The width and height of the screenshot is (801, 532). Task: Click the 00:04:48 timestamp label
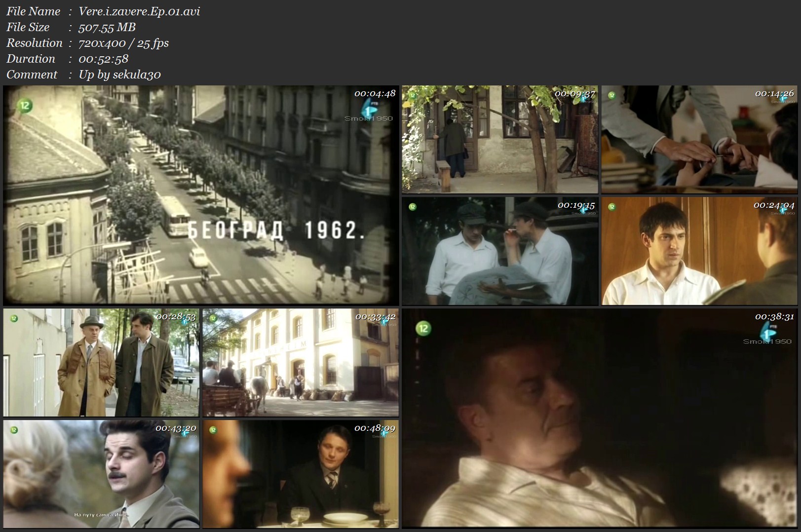pos(375,93)
